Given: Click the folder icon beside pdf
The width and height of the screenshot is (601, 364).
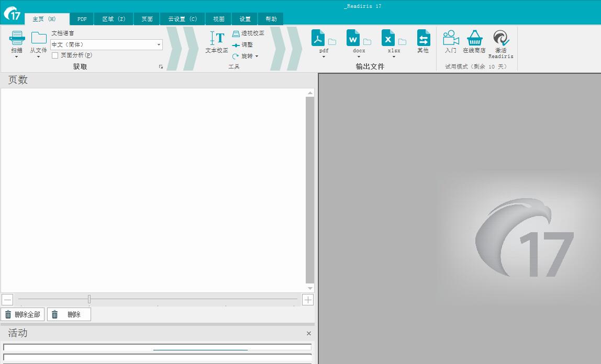Looking at the screenshot, I should (332, 42).
